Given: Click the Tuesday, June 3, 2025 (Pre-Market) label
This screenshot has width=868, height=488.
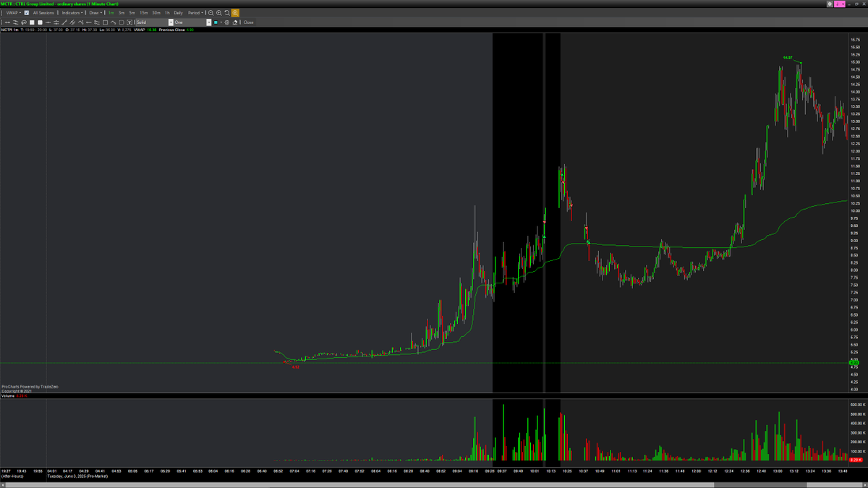Looking at the screenshot, I should coord(77,476).
